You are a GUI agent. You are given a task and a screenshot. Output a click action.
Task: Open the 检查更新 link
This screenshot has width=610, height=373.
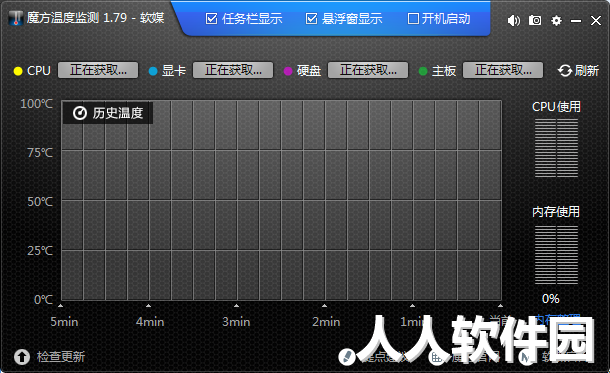(x=61, y=357)
